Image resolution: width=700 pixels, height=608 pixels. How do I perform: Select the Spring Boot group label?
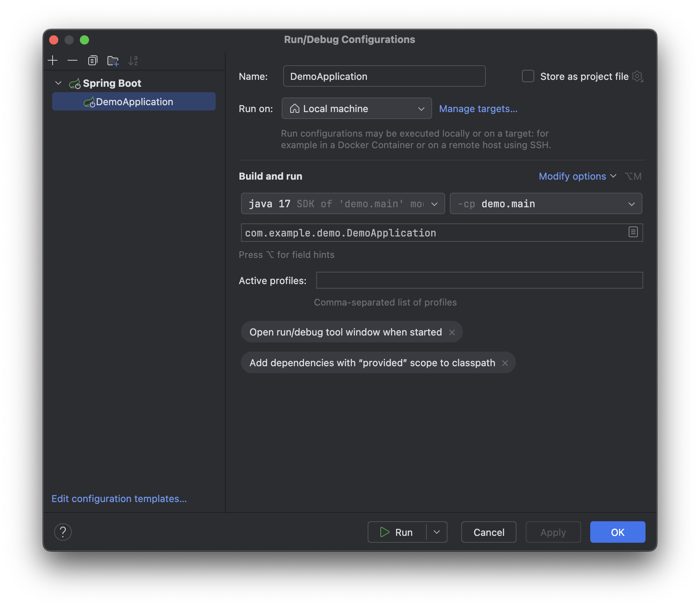click(x=112, y=83)
